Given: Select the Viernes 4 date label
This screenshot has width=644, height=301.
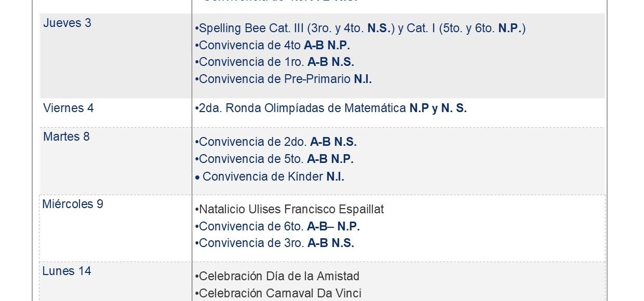Looking at the screenshot, I should coord(69,108).
